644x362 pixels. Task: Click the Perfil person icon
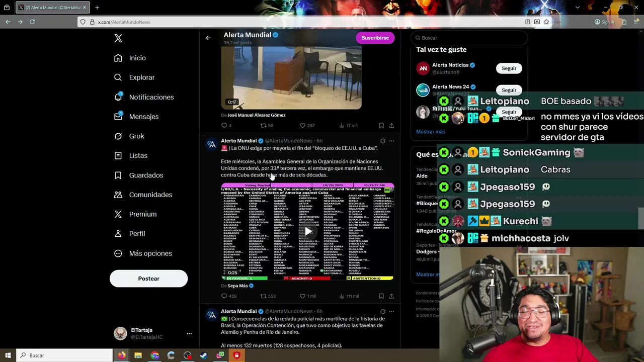click(x=118, y=234)
